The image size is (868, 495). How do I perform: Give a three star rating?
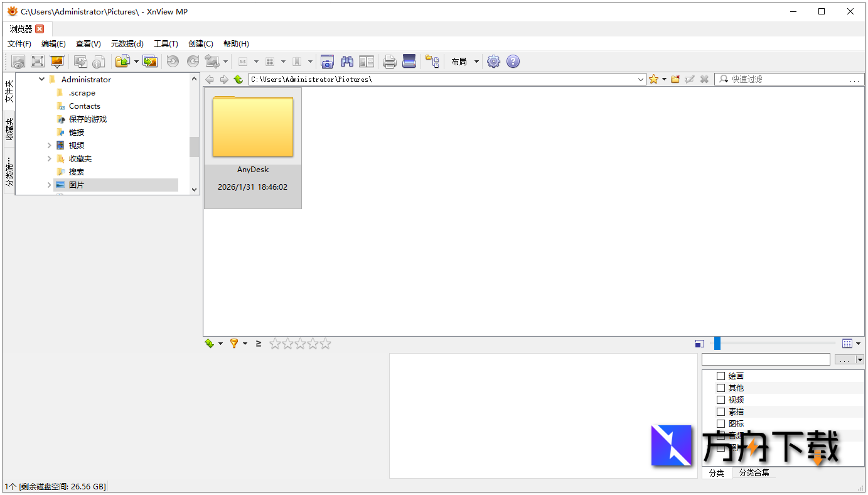301,344
